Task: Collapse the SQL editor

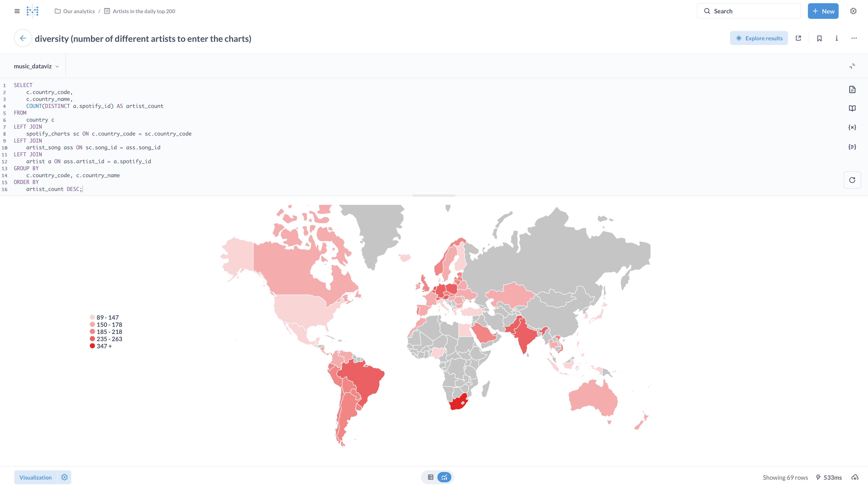Action: tap(852, 66)
